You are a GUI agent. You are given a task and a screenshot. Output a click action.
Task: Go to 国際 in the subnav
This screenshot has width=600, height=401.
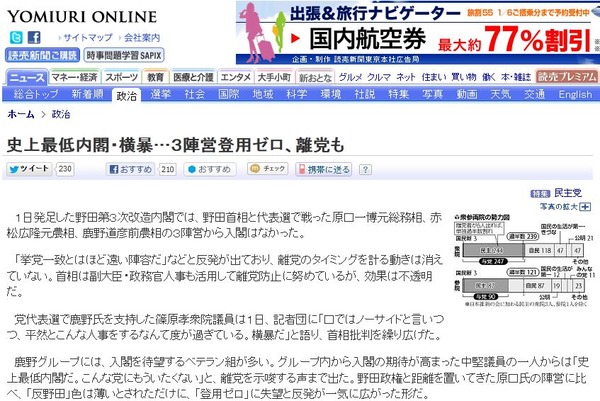[229, 94]
